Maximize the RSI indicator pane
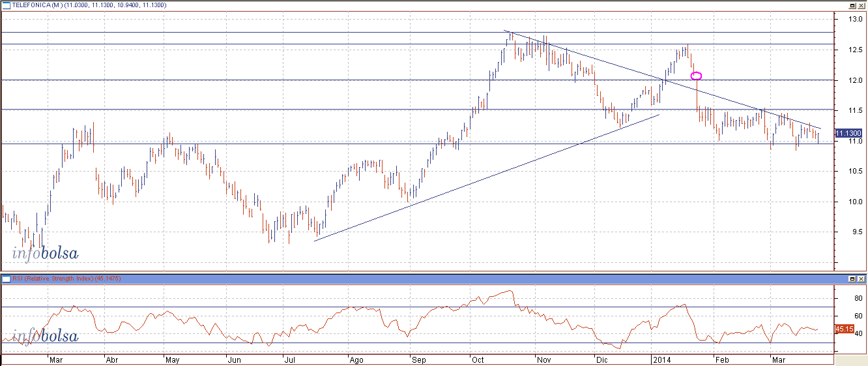868x366 pixels. (852, 279)
